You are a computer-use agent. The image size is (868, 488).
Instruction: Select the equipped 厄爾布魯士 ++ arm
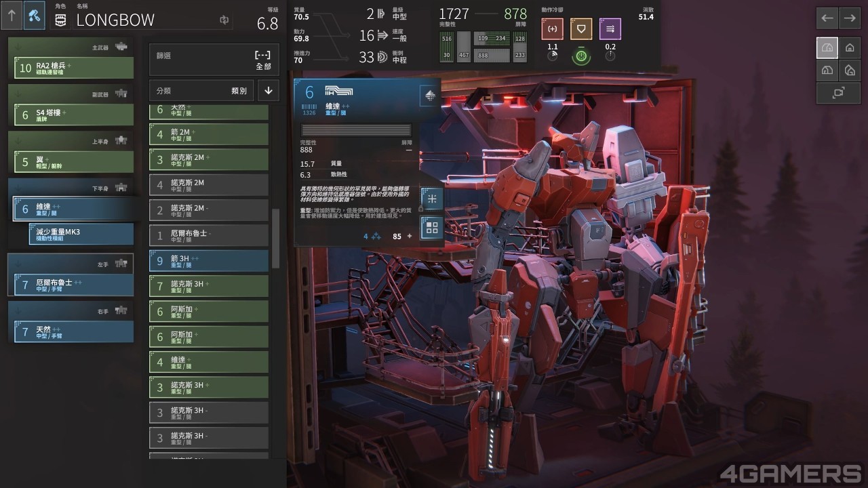click(74, 285)
